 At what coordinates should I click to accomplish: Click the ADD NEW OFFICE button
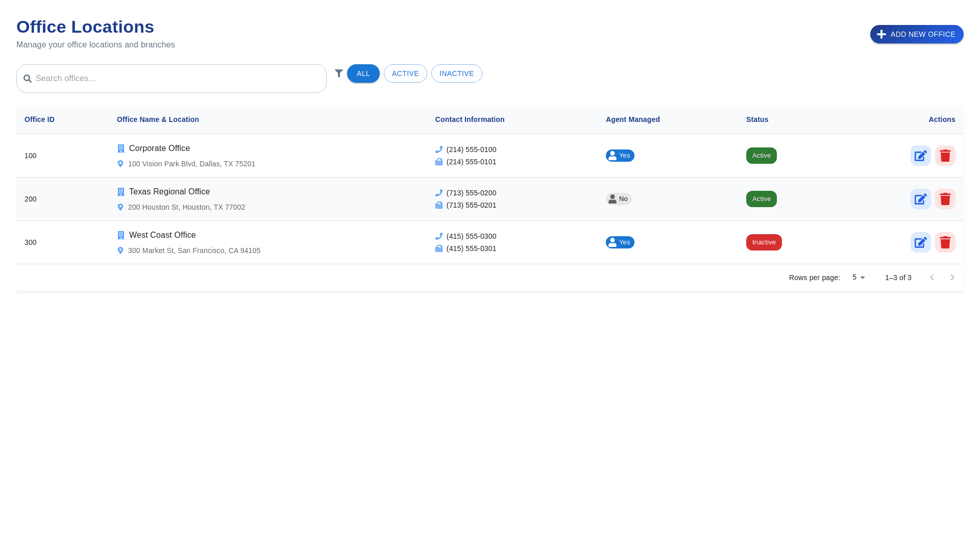click(917, 34)
